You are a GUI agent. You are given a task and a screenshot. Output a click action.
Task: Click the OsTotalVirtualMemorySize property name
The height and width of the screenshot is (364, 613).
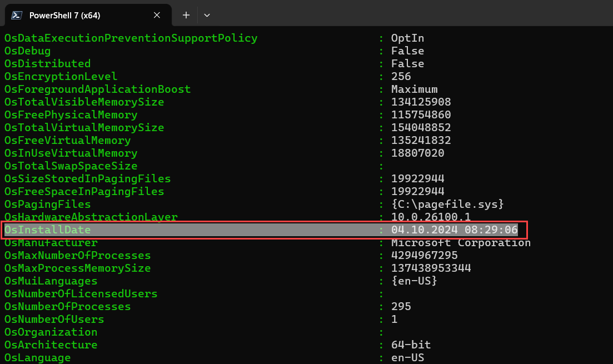(x=84, y=128)
